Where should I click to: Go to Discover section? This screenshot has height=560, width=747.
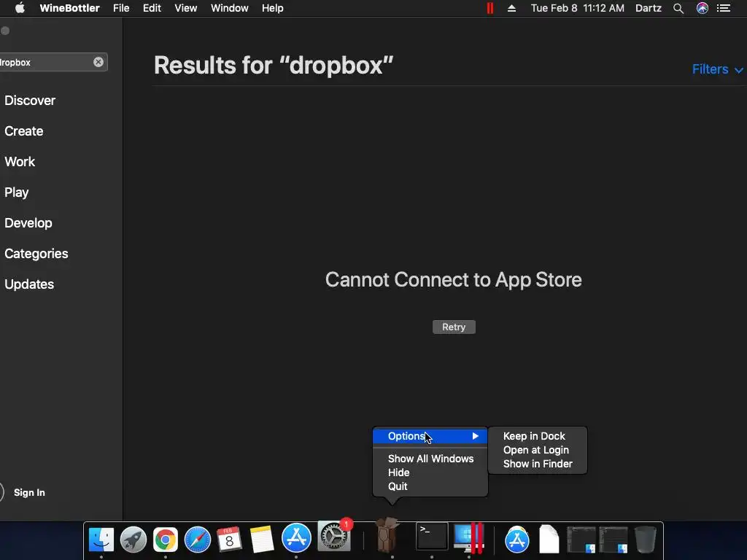pyautogui.click(x=30, y=101)
